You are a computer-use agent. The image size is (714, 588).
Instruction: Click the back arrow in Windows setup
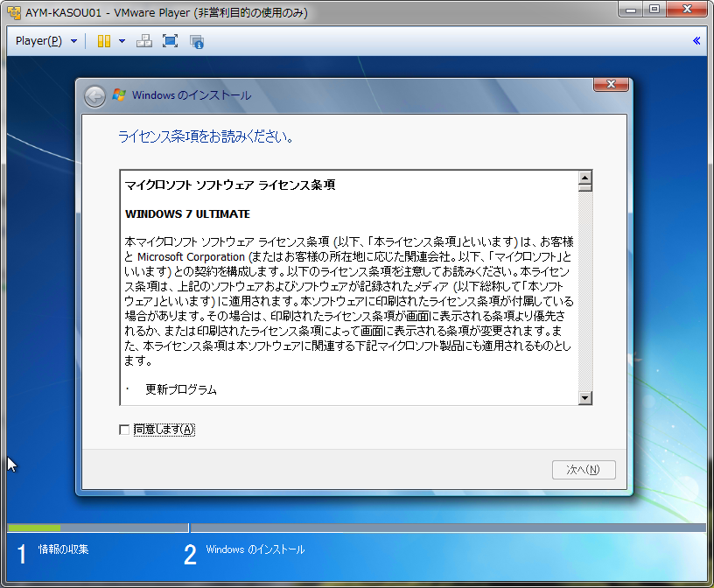(94, 96)
